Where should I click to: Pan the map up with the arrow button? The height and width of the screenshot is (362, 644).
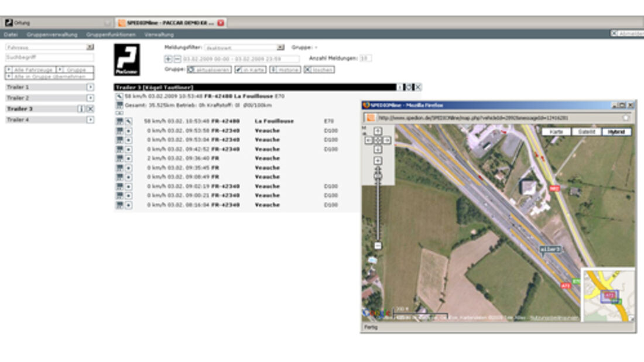click(x=378, y=132)
